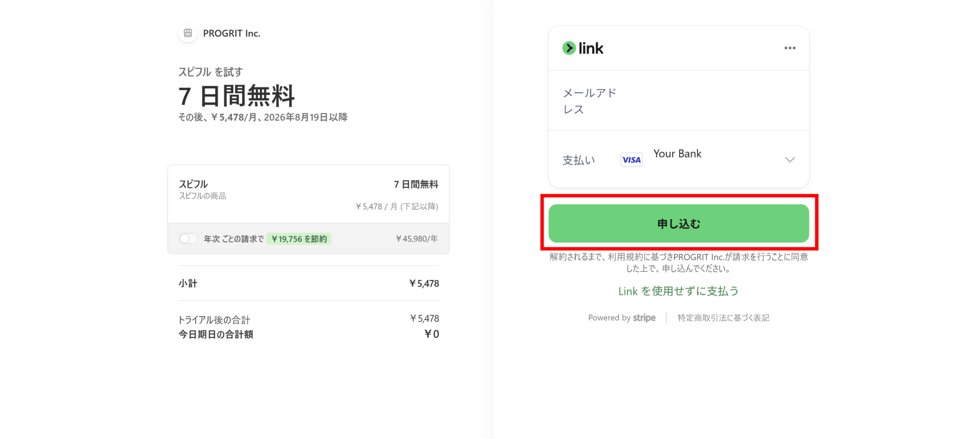Image resolution: width=980 pixels, height=439 pixels.
Task: Click the 今日期日の合計額 total row
Action: tap(308, 334)
